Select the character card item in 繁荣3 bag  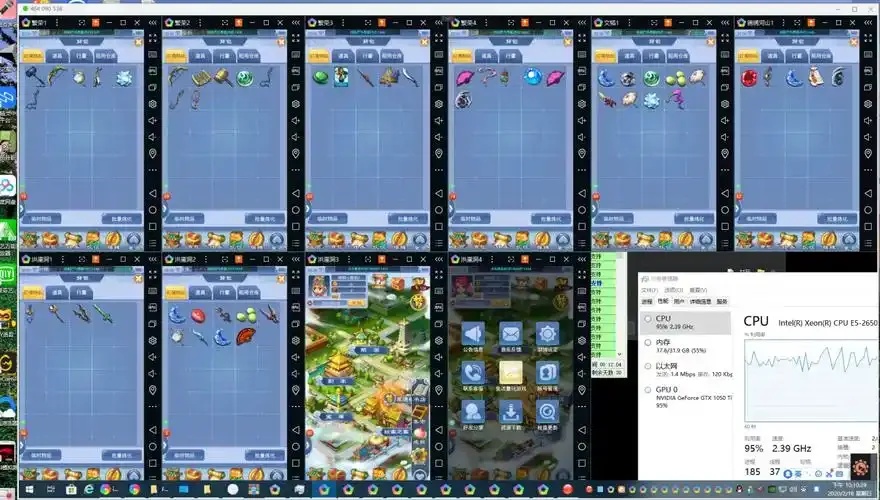tap(341, 77)
